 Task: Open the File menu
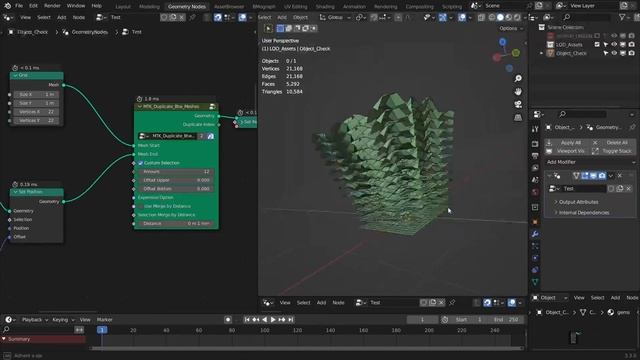[x=19, y=6]
